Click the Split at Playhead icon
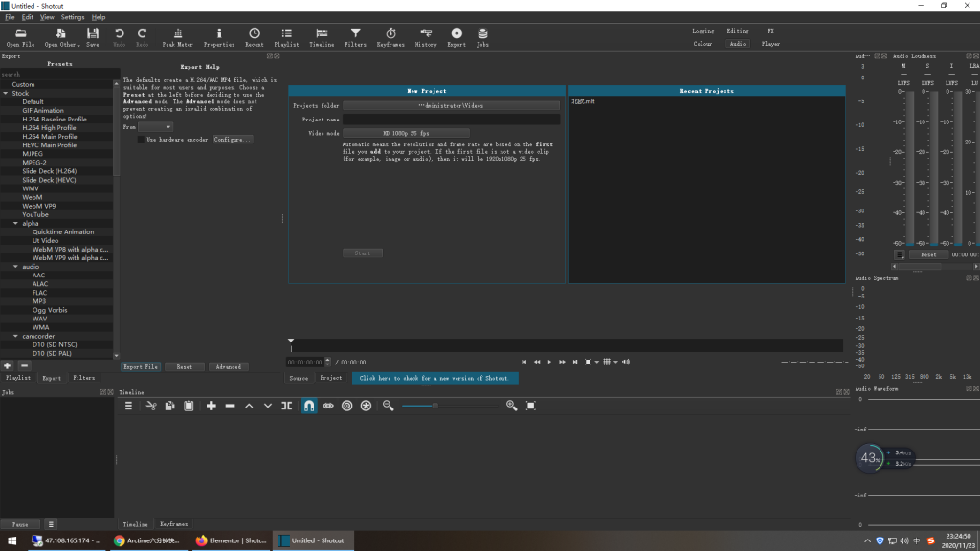The image size is (980, 551). (287, 406)
